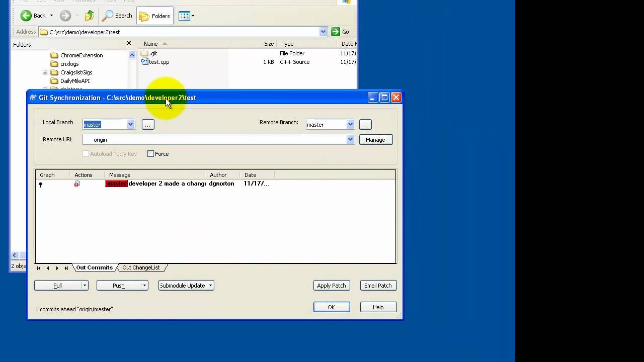
Task: Click the Git Synchronization title bar icon
Action: [33, 98]
